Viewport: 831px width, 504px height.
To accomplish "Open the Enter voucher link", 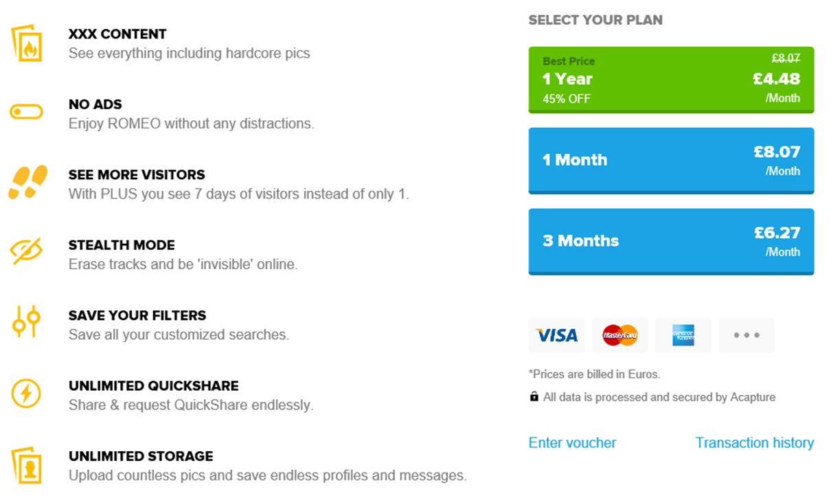I will [572, 443].
